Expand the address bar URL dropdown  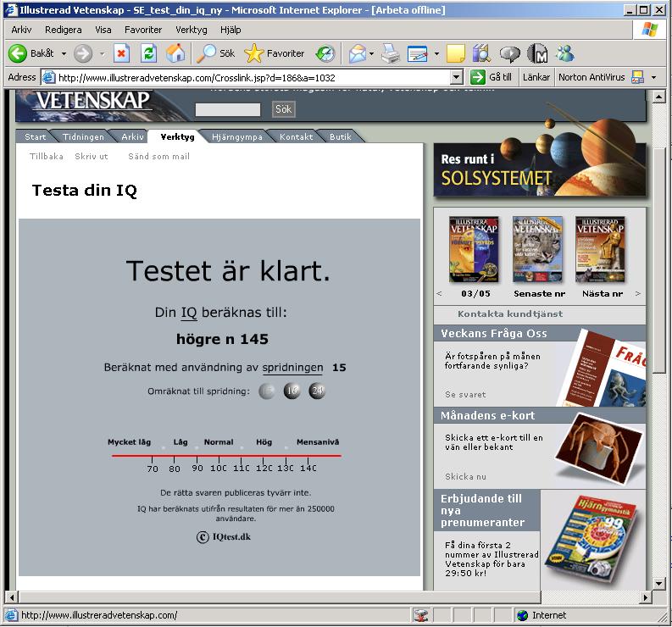click(457, 78)
